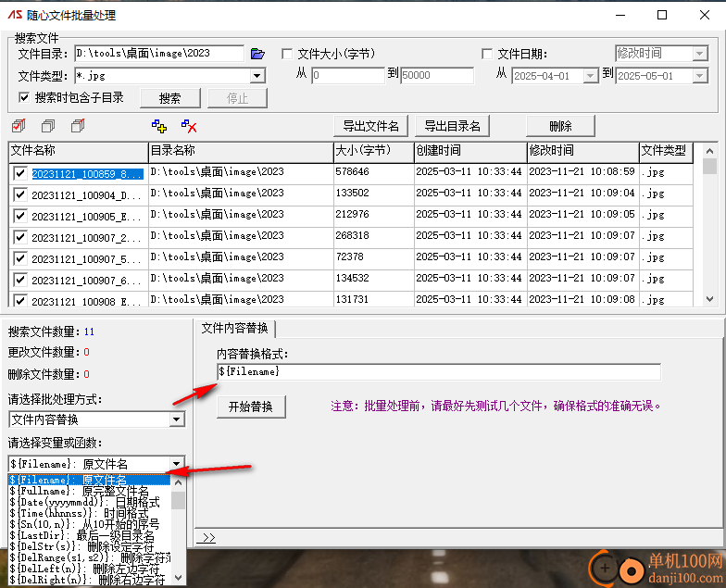This screenshot has height=588, width=726.
Task: Open the file type *.jpg dropdown
Action: pyautogui.click(x=257, y=76)
